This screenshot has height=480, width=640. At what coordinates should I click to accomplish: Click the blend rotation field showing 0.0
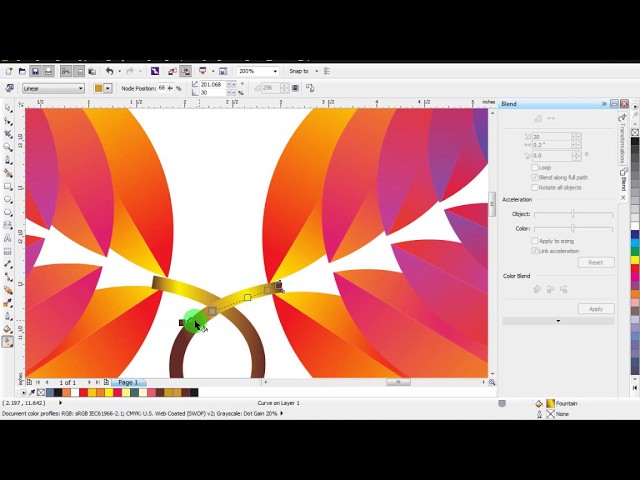(x=552, y=156)
